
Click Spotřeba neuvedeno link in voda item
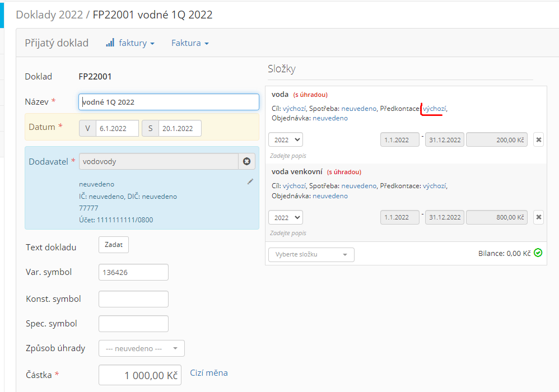coord(358,109)
